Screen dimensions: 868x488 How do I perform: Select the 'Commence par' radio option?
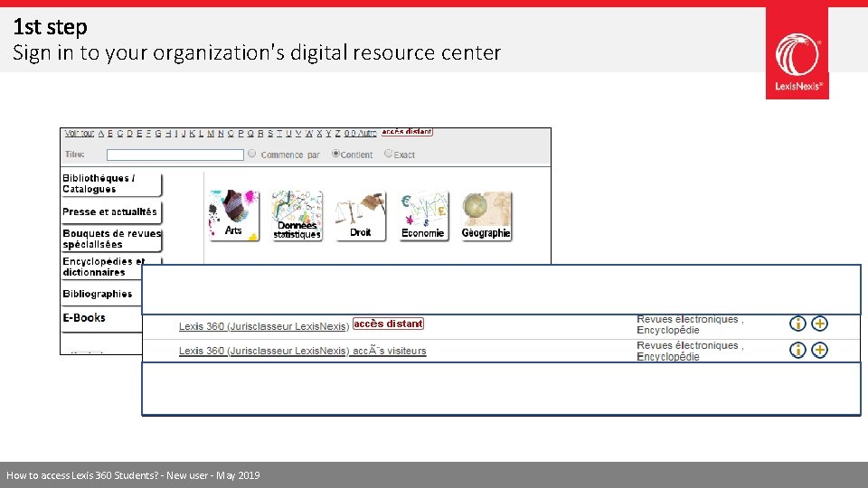252,154
